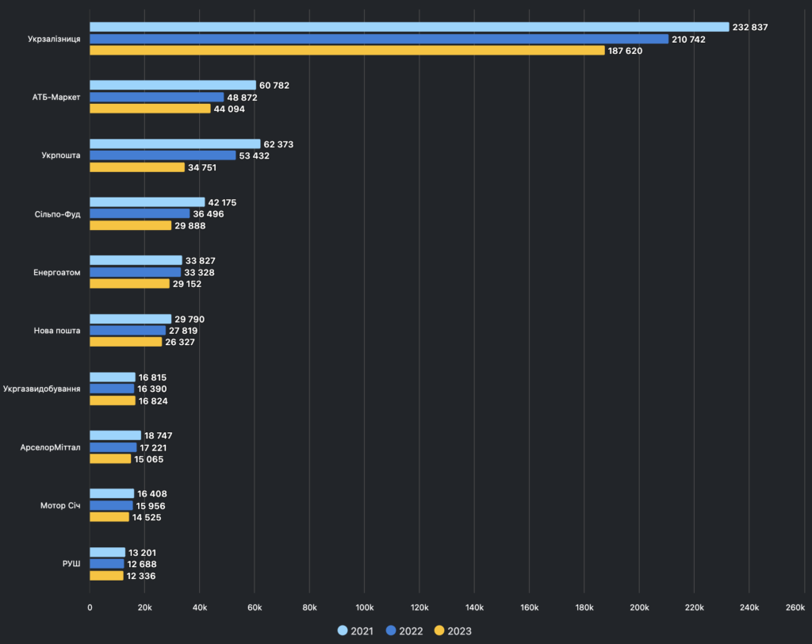Click the Укрзалізниця 2022 bar
The width and height of the screenshot is (812, 644).
[x=379, y=39]
